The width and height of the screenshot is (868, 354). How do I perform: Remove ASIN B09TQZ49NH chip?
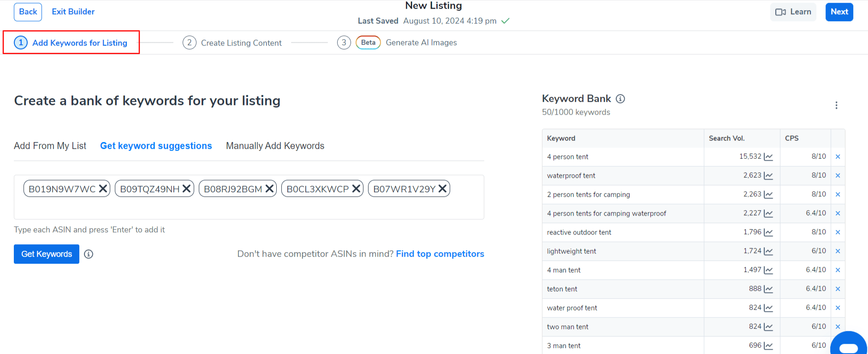(x=187, y=189)
